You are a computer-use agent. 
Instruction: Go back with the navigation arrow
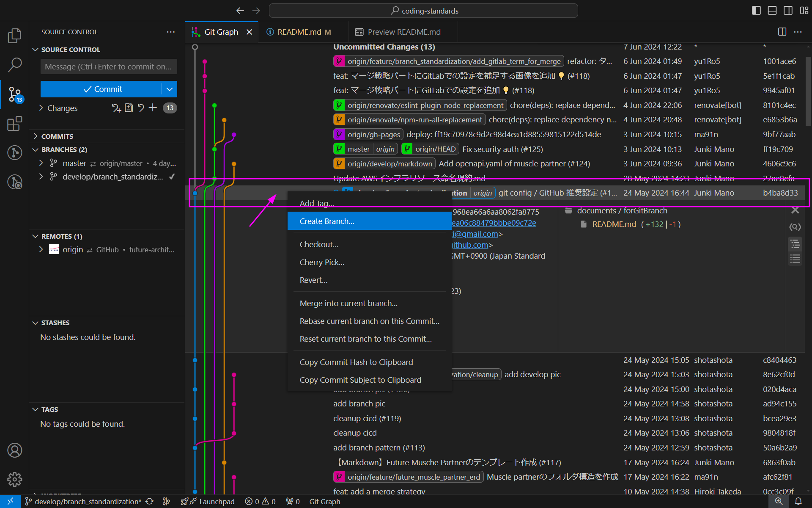pos(240,11)
